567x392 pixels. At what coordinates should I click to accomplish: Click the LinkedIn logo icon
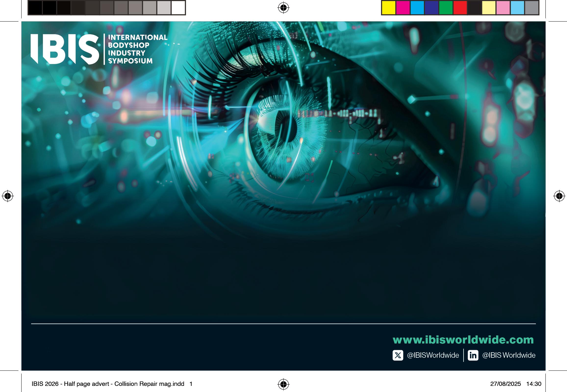click(x=473, y=355)
